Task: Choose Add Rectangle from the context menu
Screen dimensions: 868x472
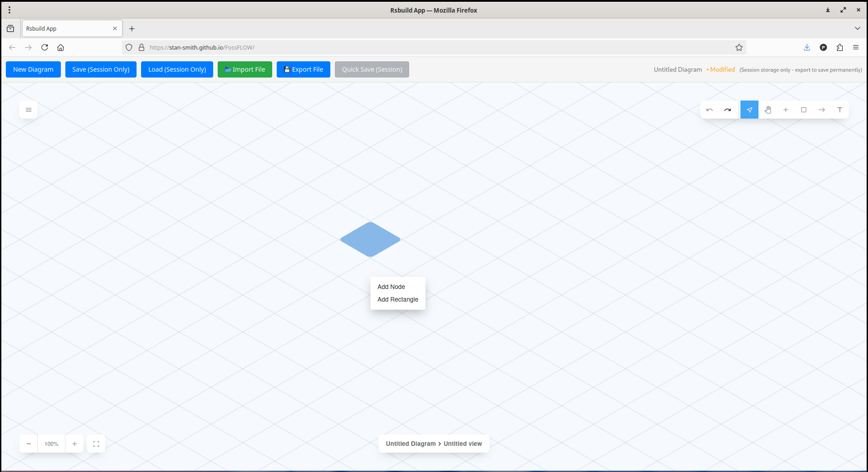Action: [398, 299]
